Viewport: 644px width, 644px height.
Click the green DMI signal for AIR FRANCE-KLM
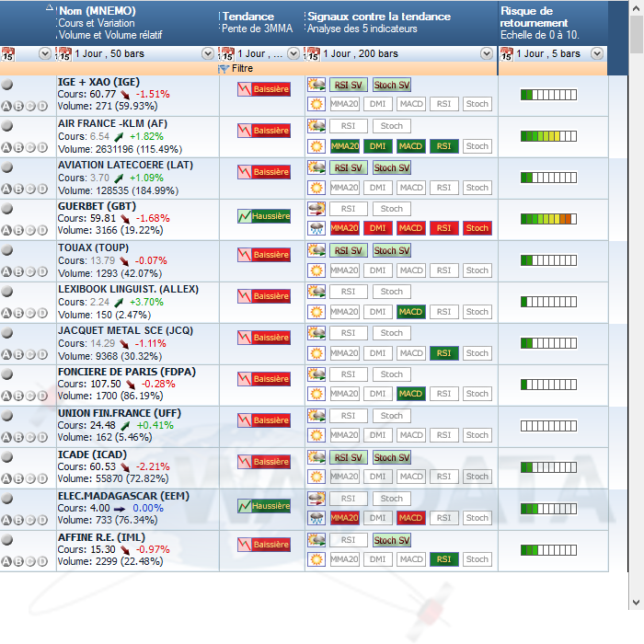378,145
